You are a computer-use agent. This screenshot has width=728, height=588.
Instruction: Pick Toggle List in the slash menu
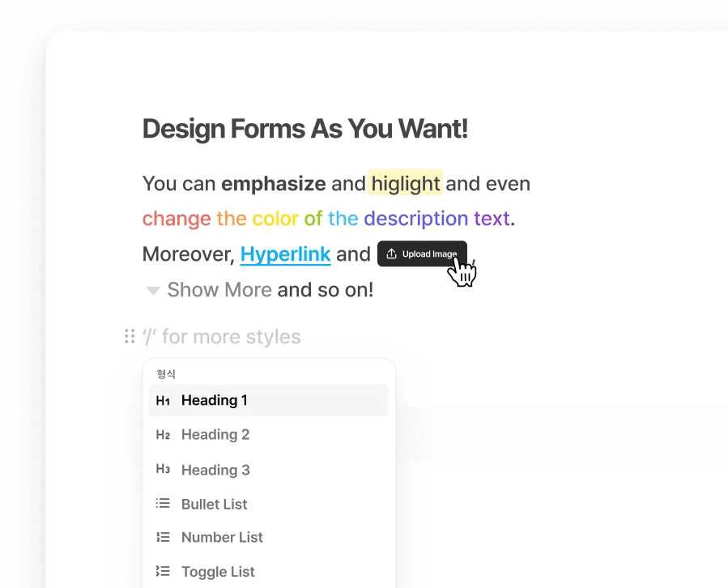[268, 571]
